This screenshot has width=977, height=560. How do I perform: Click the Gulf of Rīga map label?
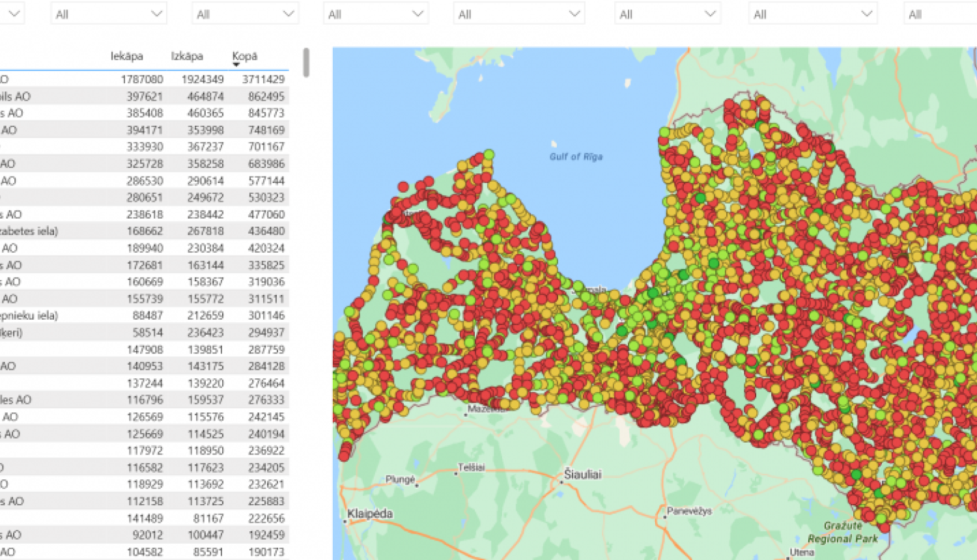tap(576, 157)
